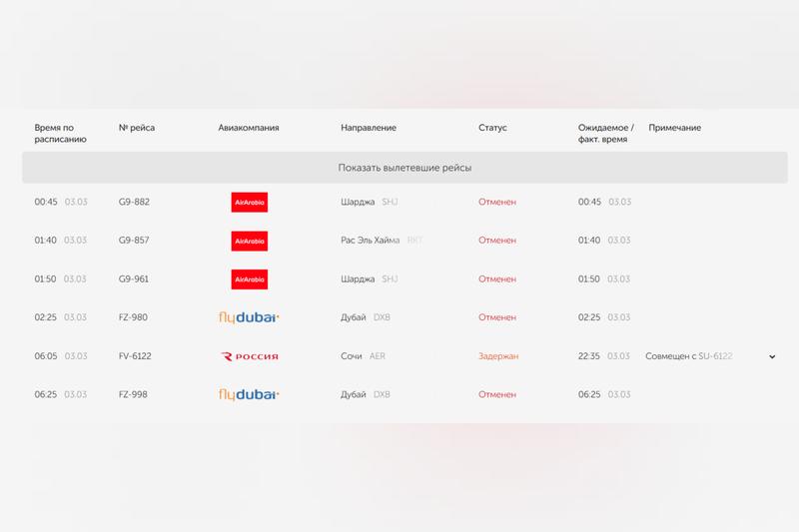
Task: Click the Направление column header
Action: [x=369, y=128]
